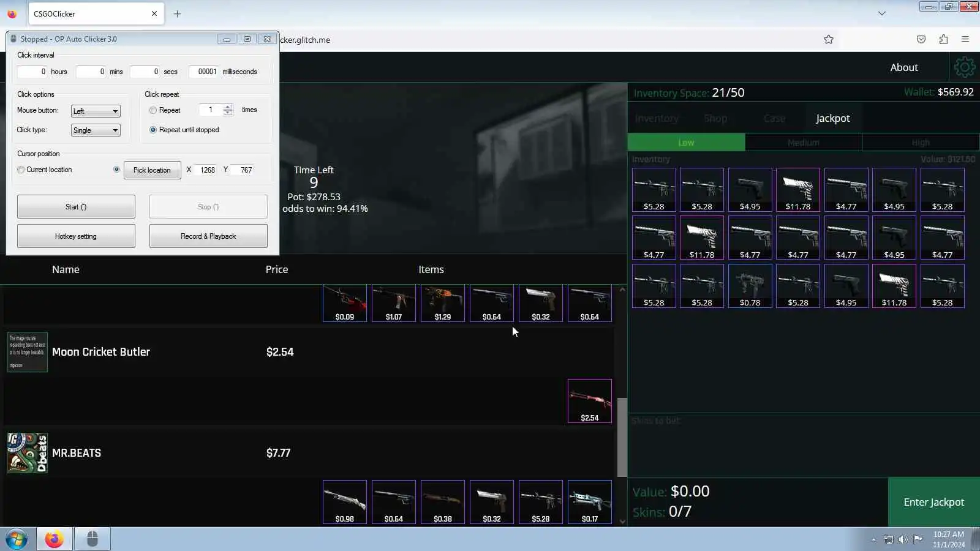Select the Pick location radio button
The height and width of the screenshot is (551, 980).
[x=116, y=170]
